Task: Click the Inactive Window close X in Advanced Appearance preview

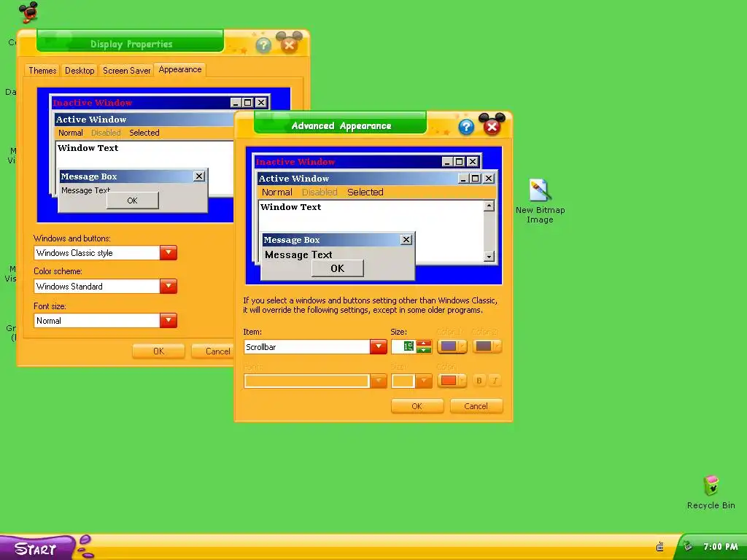Action: point(472,161)
